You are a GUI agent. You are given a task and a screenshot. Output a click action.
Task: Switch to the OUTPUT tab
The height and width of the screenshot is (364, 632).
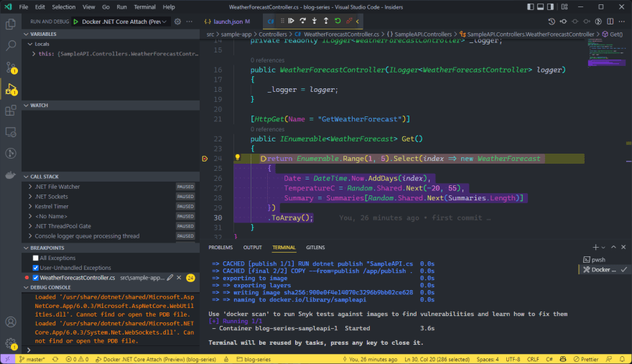coord(252,248)
